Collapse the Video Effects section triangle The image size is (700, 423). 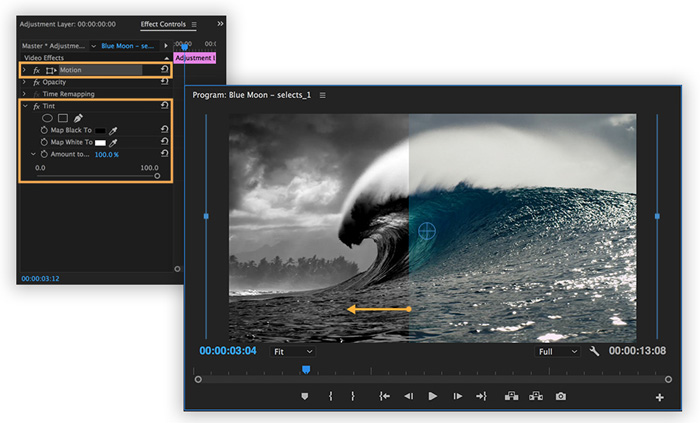167,58
